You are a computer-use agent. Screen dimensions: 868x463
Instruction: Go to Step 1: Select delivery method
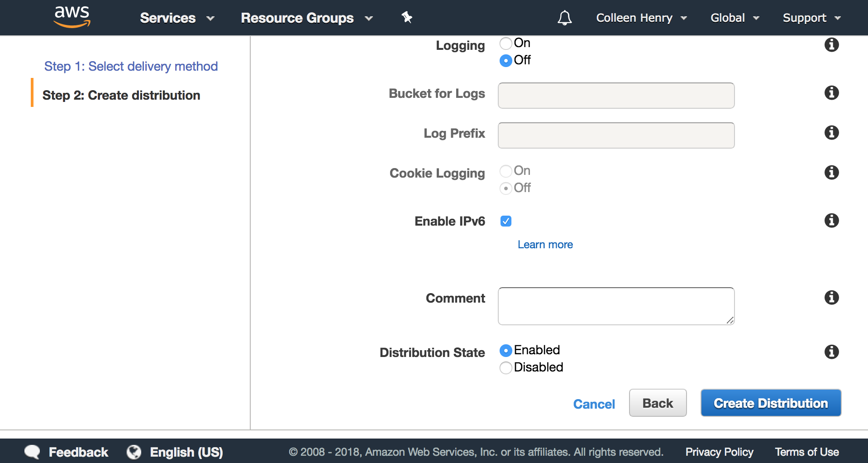coord(131,67)
